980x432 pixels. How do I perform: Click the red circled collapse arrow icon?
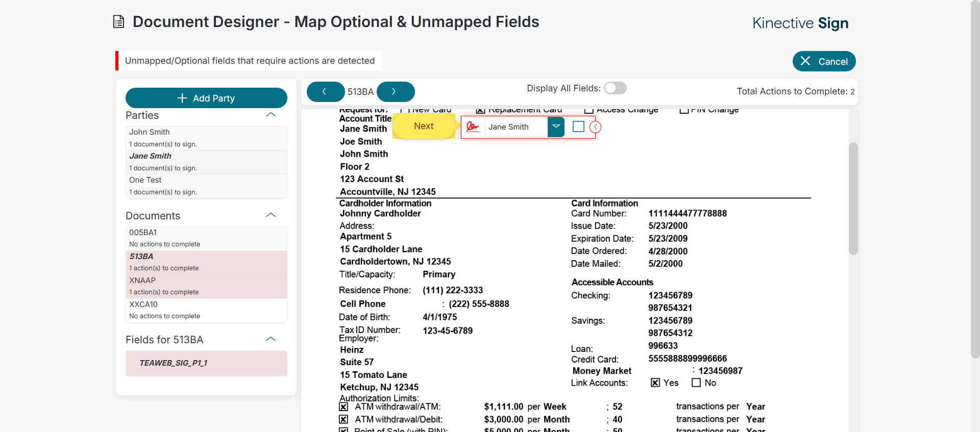pyautogui.click(x=595, y=127)
